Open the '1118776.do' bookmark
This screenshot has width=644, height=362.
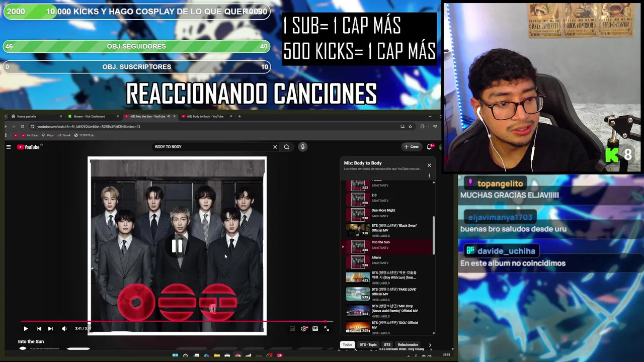84,135
